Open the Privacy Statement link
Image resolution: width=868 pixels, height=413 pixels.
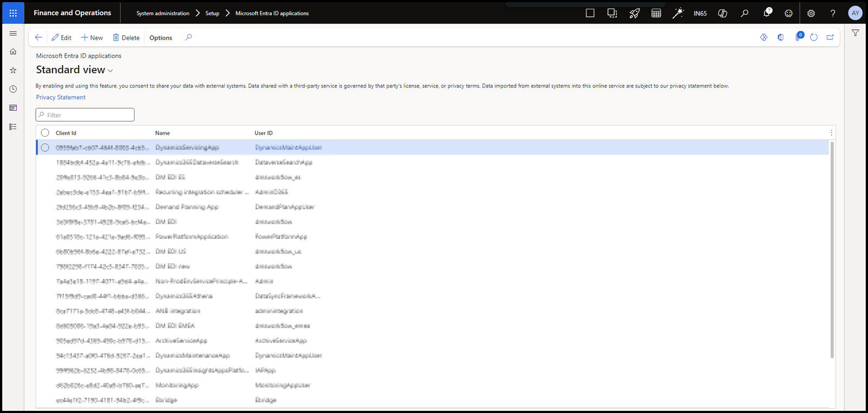point(61,97)
